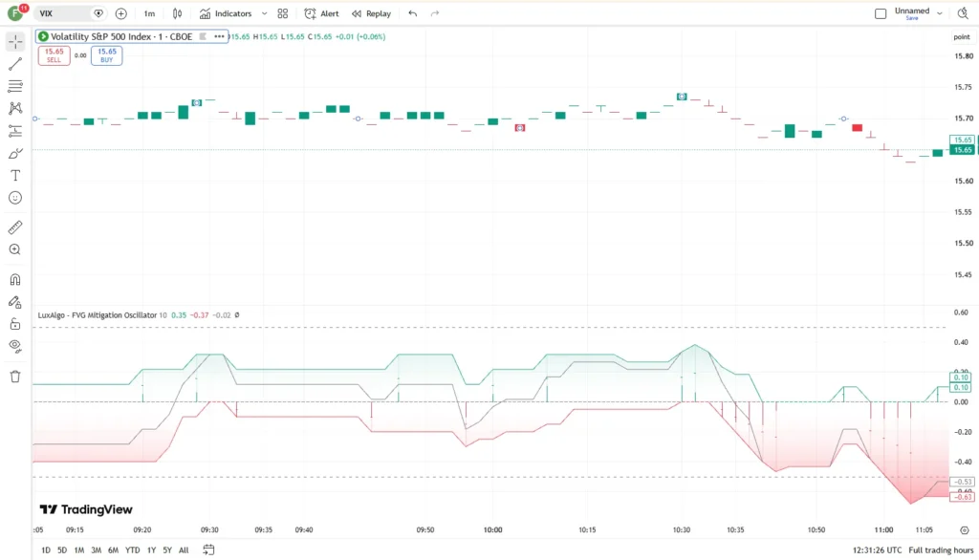The width and height of the screenshot is (979, 560).
Task: Open the forecasting and measurement tools
Action: point(15,131)
